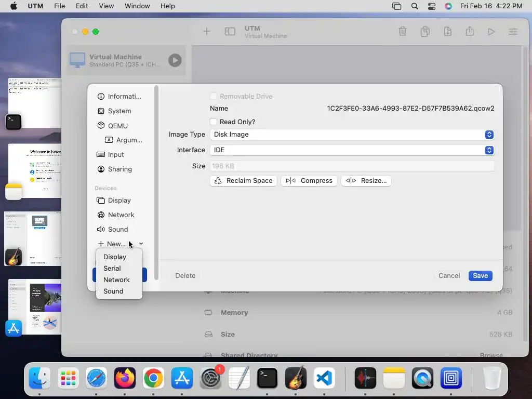Open Spotlight search in menu bar

[414, 6]
